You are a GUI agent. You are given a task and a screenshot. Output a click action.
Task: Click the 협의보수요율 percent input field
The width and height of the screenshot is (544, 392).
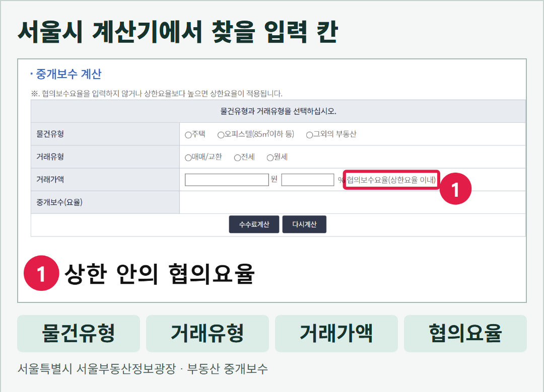308,180
